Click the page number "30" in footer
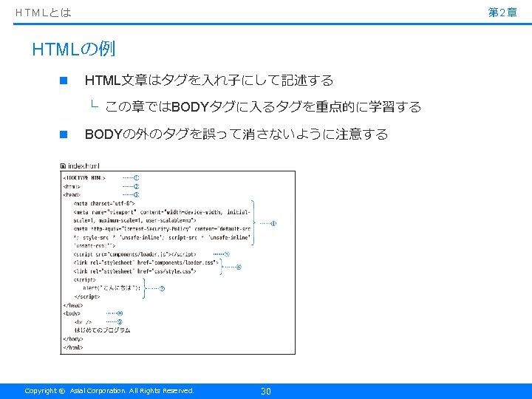This screenshot has height=399, width=532. (266, 391)
